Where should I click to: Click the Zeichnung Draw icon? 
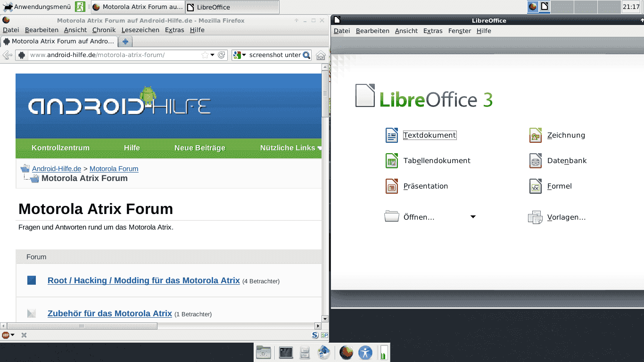coord(536,135)
